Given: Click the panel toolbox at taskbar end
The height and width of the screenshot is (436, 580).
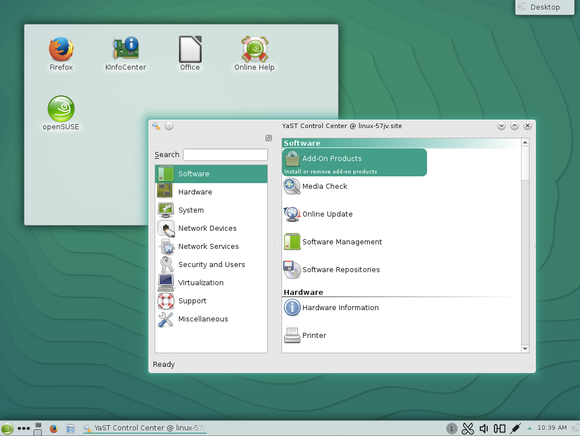Looking at the screenshot, I should (x=576, y=428).
